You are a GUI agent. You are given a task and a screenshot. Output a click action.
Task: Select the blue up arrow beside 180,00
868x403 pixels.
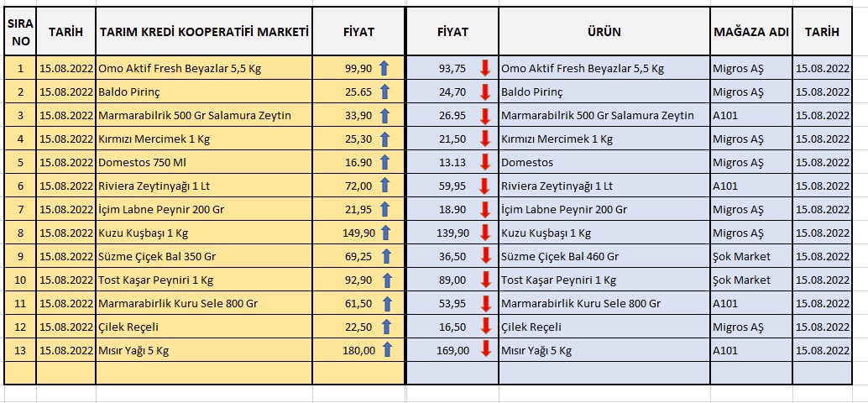386,350
